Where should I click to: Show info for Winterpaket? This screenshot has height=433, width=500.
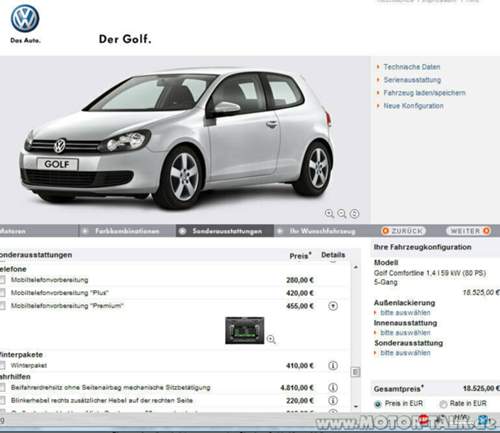[x=333, y=366]
